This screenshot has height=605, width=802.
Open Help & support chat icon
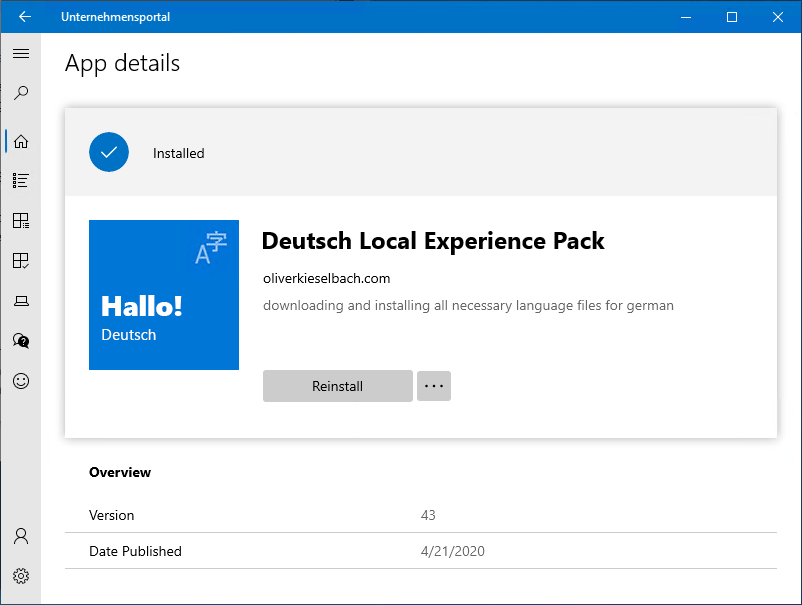coord(21,341)
